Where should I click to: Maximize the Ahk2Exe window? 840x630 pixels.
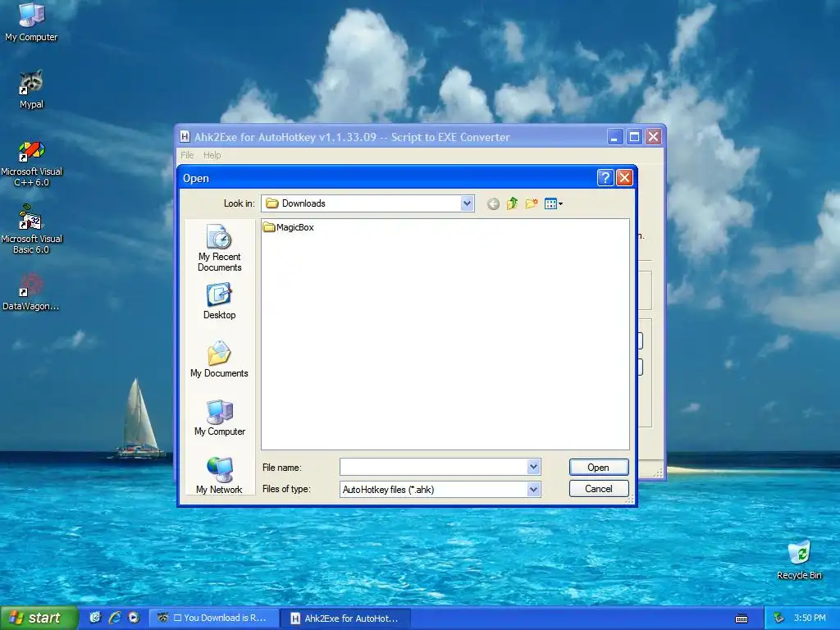coord(634,137)
